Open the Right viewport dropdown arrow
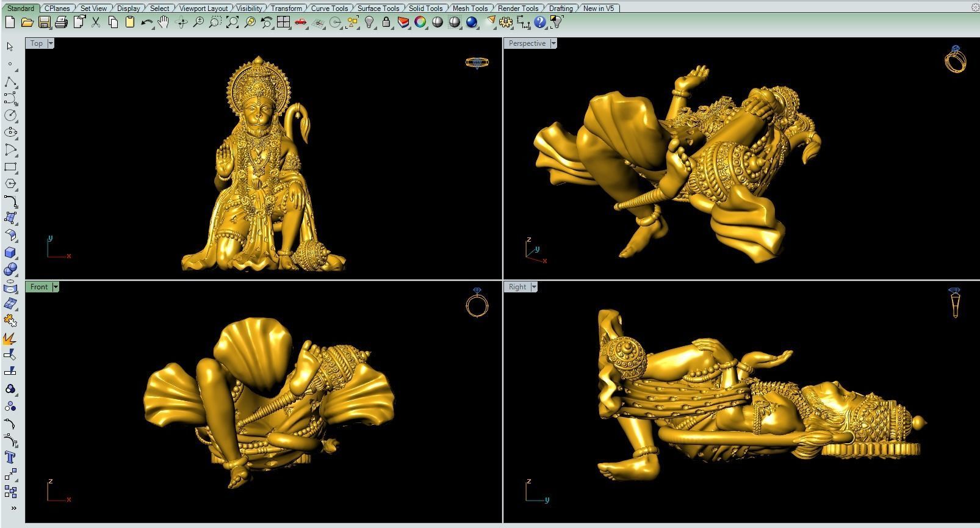 [534, 287]
